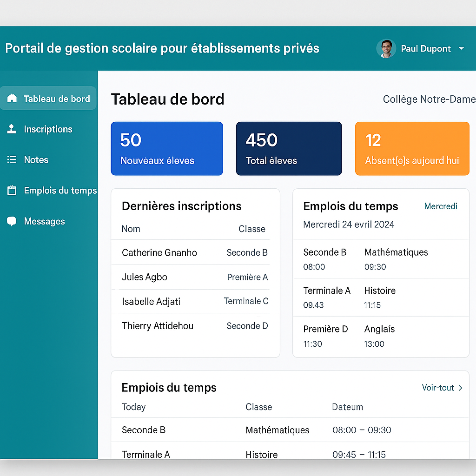The width and height of the screenshot is (476, 476).
Task: Select the chat bubble icon for Messages
Action: click(11, 221)
